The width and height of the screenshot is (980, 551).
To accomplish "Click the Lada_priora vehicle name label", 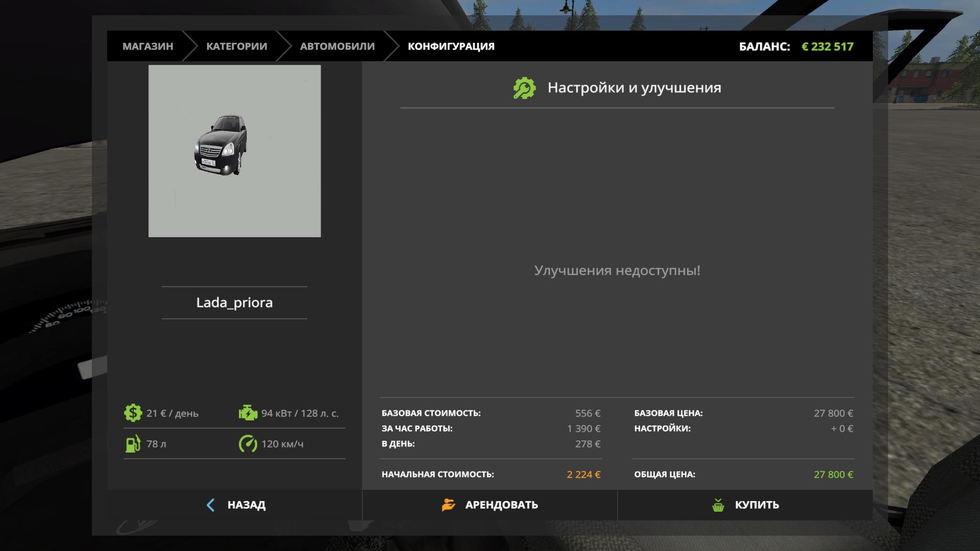I will [234, 303].
